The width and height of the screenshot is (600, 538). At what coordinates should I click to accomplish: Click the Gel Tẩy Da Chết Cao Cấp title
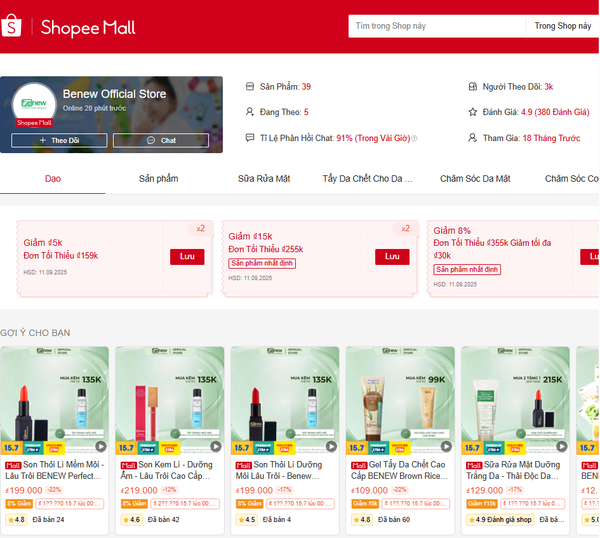tap(399, 470)
